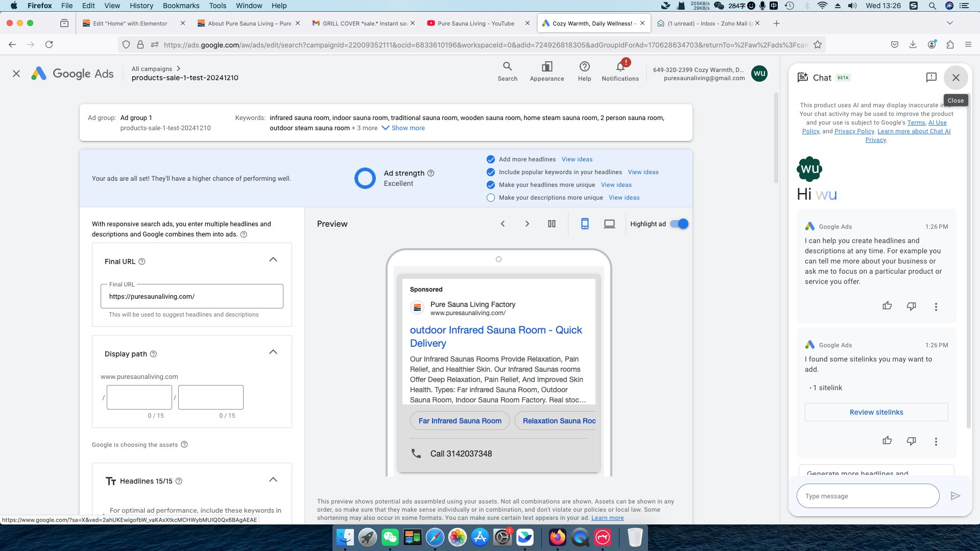Open the Appearance settings icon
Screen dimensions: 980x551
click(x=546, y=71)
